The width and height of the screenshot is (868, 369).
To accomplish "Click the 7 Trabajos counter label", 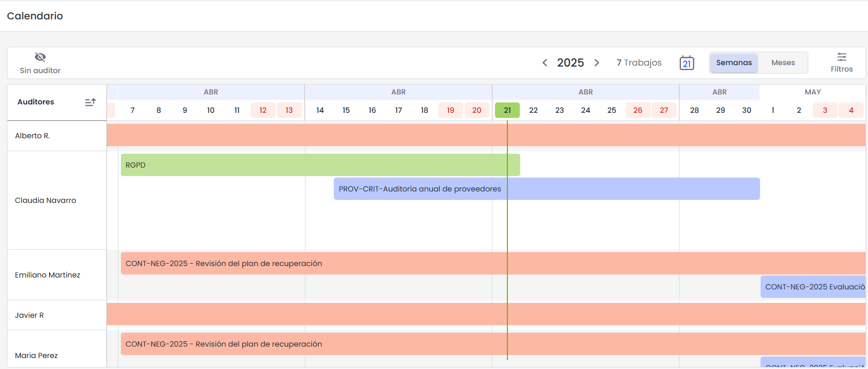I will coord(639,63).
